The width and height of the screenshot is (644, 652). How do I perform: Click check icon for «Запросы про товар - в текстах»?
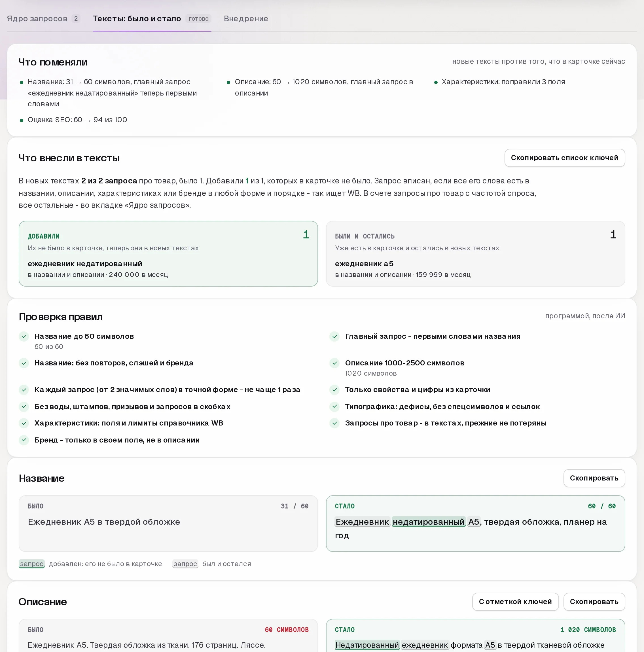pos(334,423)
